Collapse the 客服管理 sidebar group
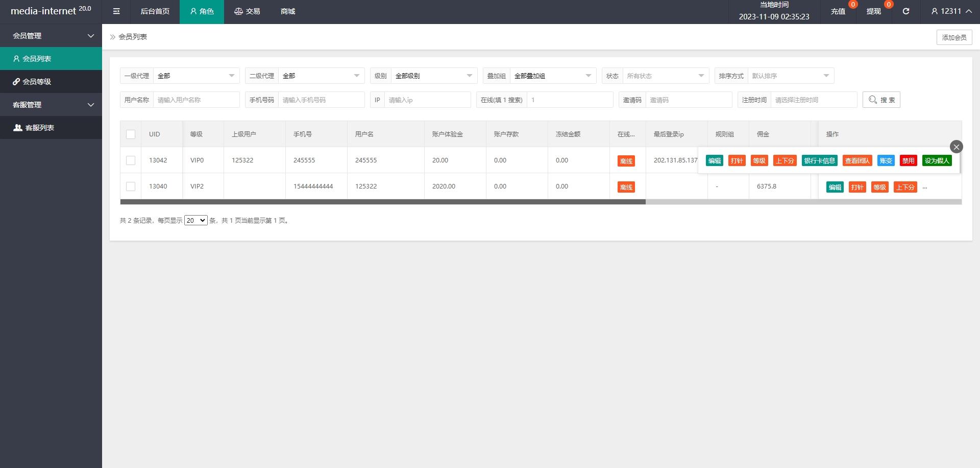980x468 pixels. click(x=51, y=105)
